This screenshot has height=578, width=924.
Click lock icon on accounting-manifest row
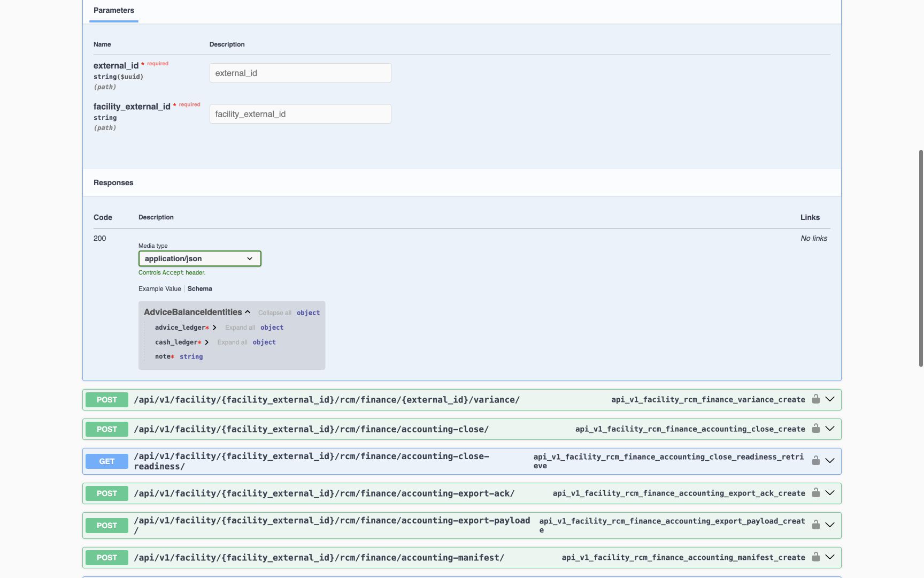[x=815, y=557]
